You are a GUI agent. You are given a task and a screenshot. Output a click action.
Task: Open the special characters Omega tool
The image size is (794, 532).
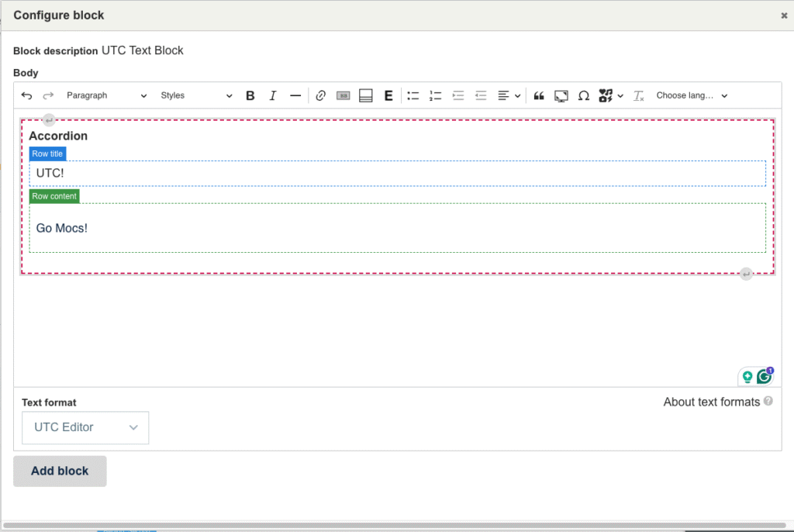pyautogui.click(x=584, y=95)
